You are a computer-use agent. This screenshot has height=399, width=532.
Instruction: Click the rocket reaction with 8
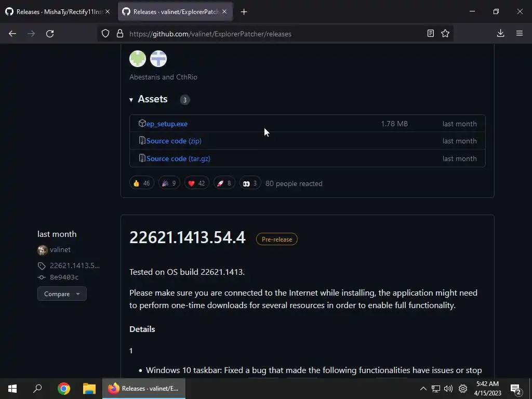(x=224, y=183)
